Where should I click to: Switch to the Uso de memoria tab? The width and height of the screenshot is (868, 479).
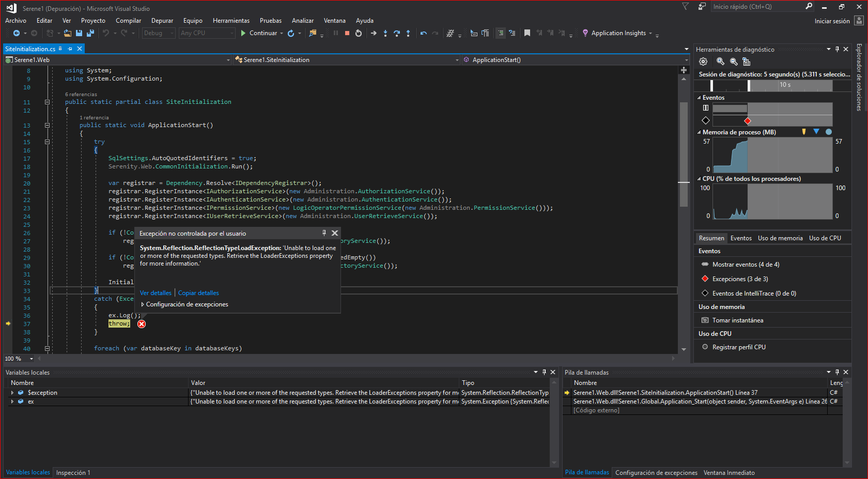click(x=780, y=238)
